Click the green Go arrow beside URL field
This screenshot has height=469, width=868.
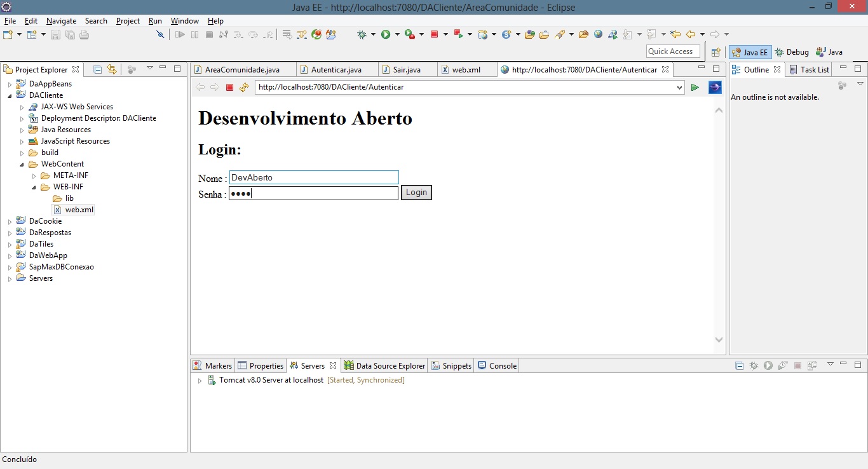coord(695,87)
